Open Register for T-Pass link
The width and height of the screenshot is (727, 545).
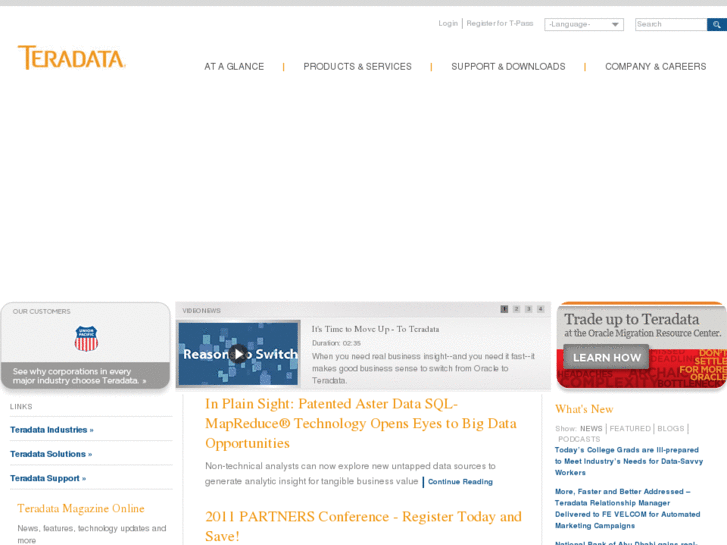[x=500, y=23]
